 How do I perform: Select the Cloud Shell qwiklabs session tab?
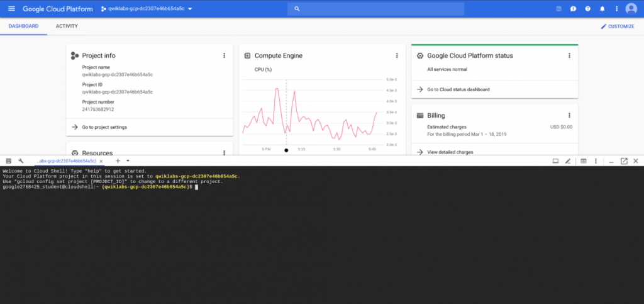click(66, 161)
